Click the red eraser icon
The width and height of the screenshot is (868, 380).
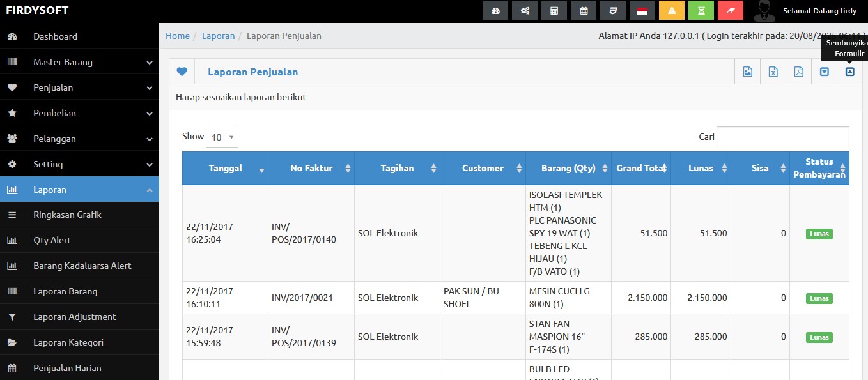(731, 11)
